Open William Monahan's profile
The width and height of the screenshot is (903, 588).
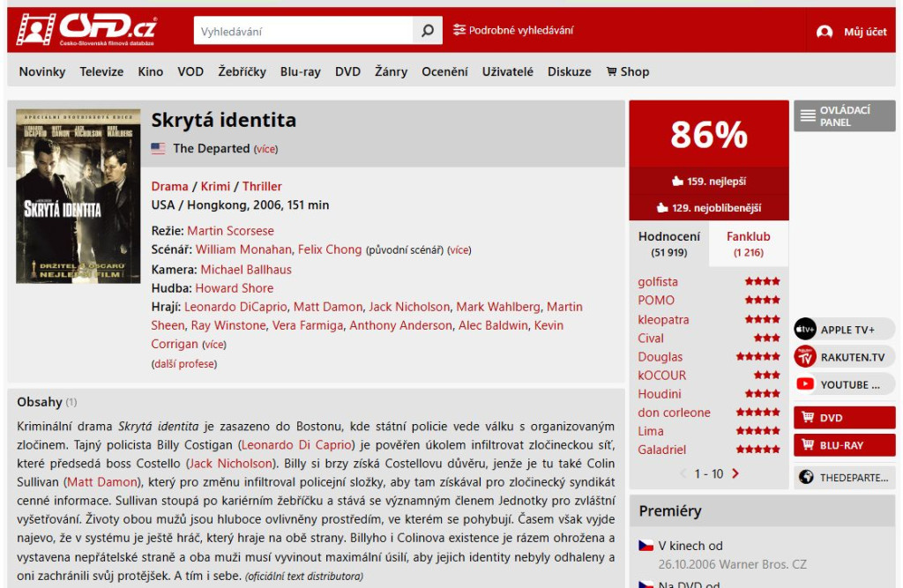click(x=243, y=249)
